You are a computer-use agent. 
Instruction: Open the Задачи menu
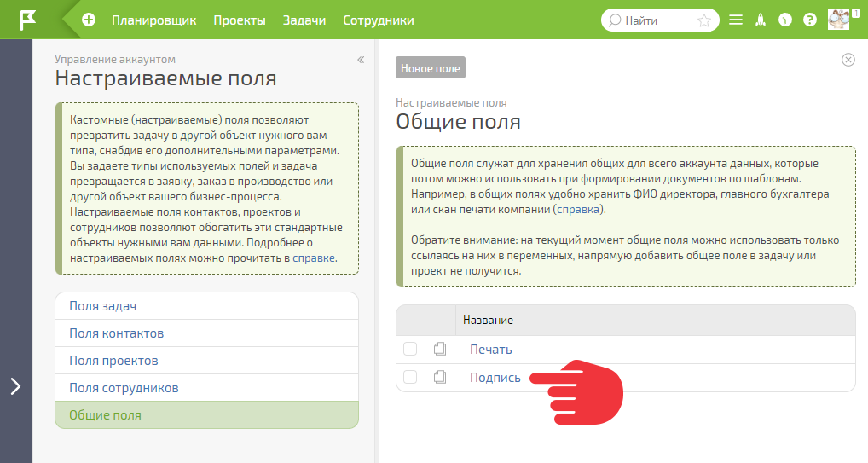(x=304, y=20)
